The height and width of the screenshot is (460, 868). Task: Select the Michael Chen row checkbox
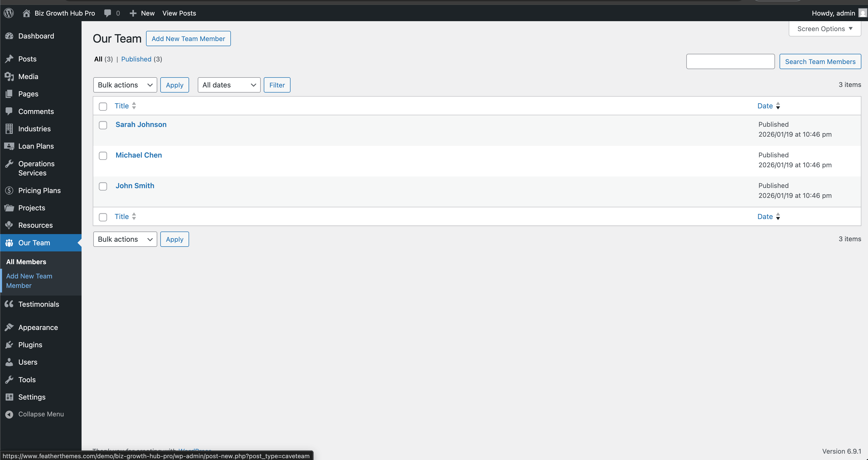coord(103,156)
